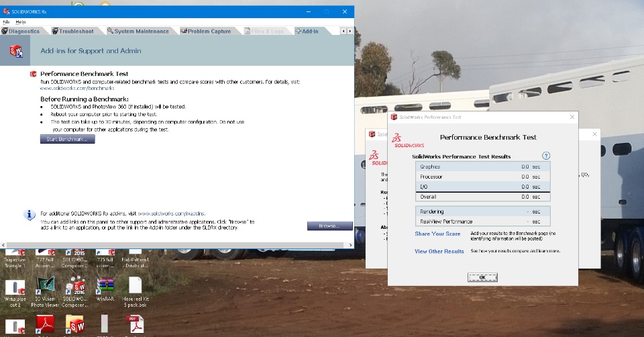The image size is (644, 337).
Task: Click the Add-ins header SW icon
Action: [x=15, y=51]
